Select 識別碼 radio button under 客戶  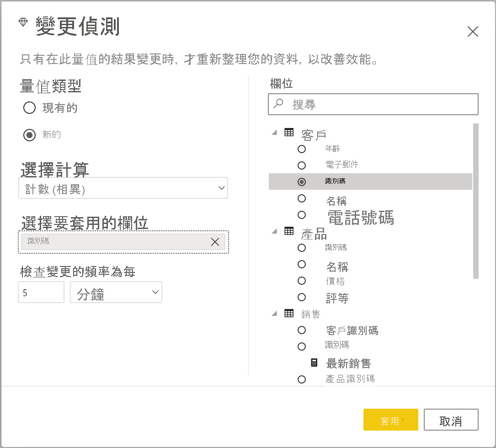[302, 182]
